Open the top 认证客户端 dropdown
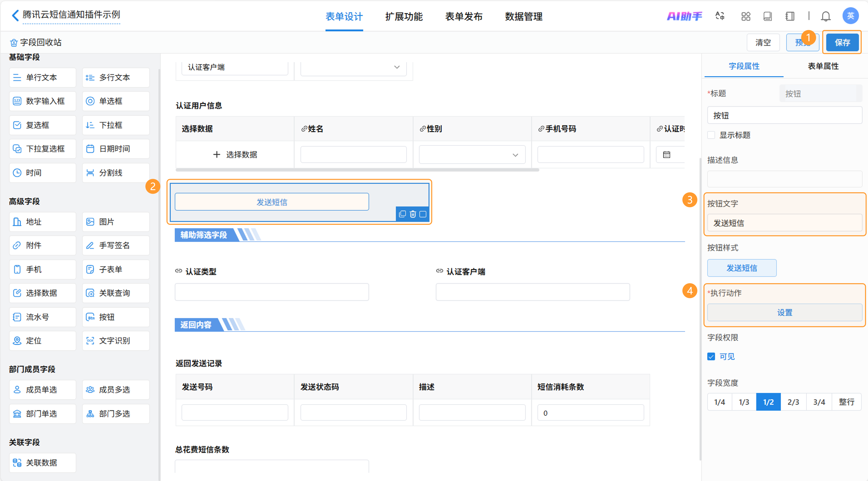The width and height of the screenshot is (868, 481). pos(353,67)
